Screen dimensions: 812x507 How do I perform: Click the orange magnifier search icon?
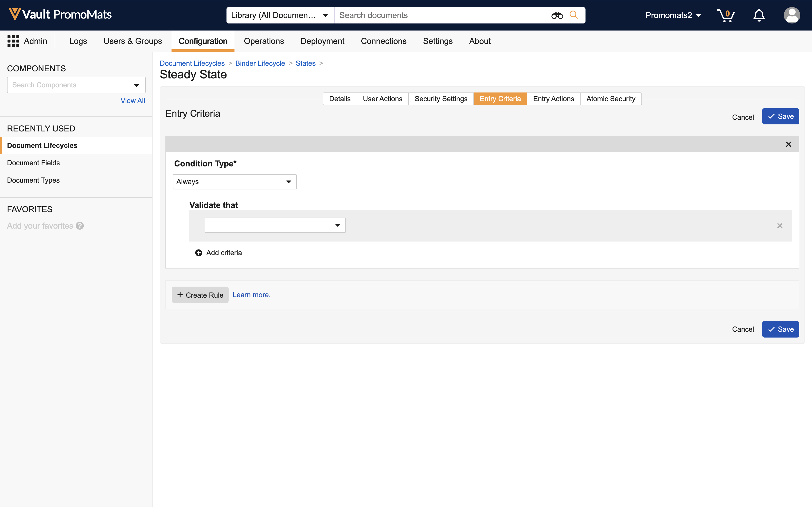click(574, 15)
